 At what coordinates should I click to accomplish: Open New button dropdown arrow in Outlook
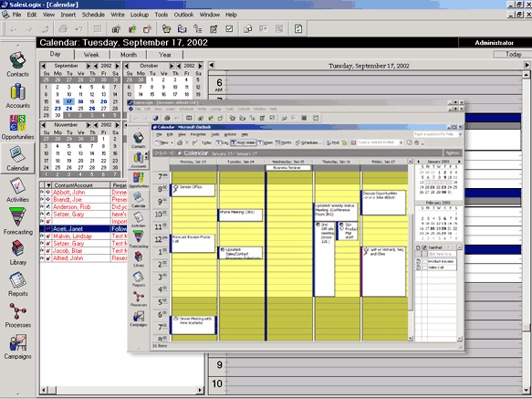tap(172, 143)
